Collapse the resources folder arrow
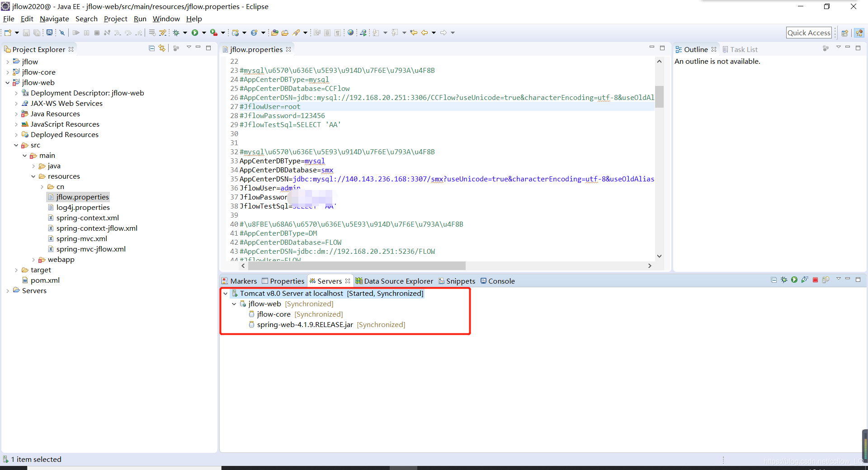This screenshot has height=470, width=868. pyautogui.click(x=33, y=176)
